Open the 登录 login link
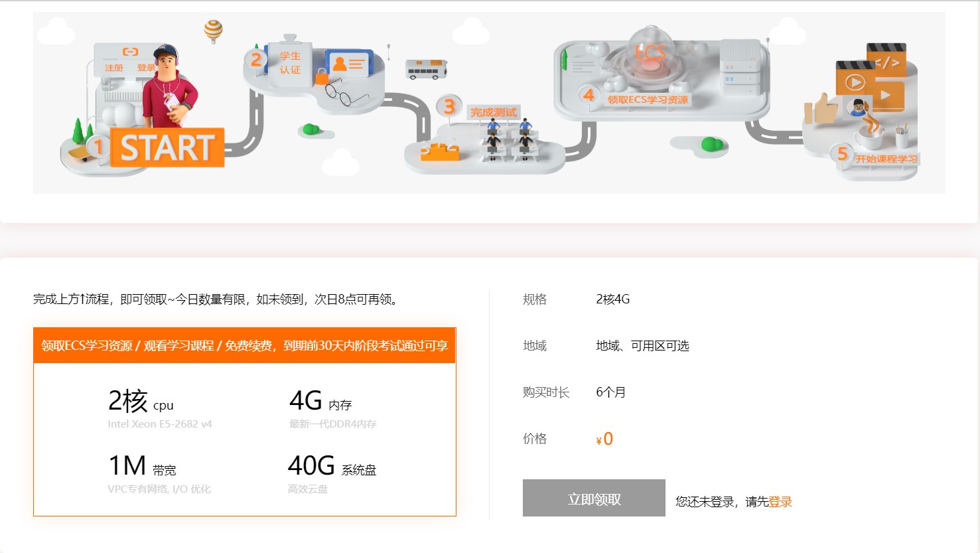This screenshot has width=980, height=553. [x=780, y=502]
